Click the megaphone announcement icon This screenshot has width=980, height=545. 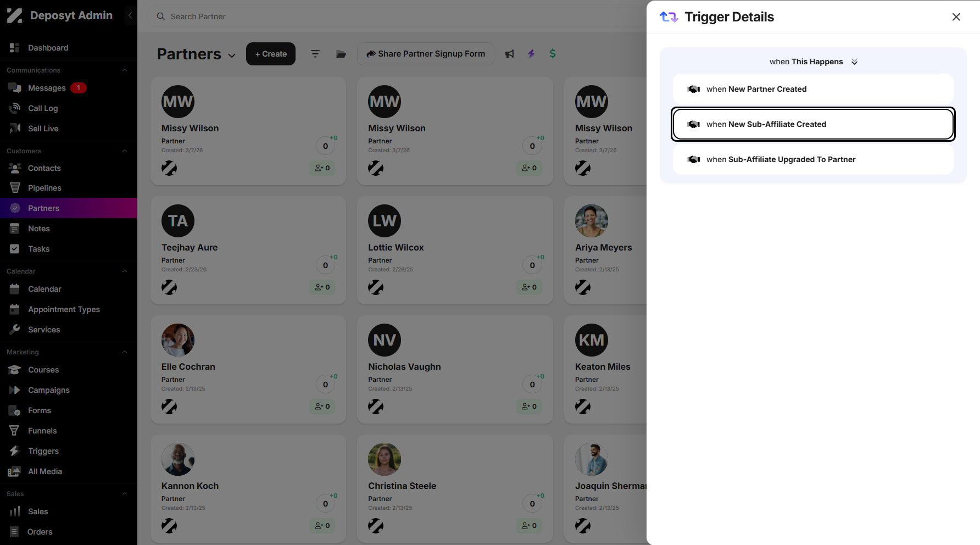[510, 54]
